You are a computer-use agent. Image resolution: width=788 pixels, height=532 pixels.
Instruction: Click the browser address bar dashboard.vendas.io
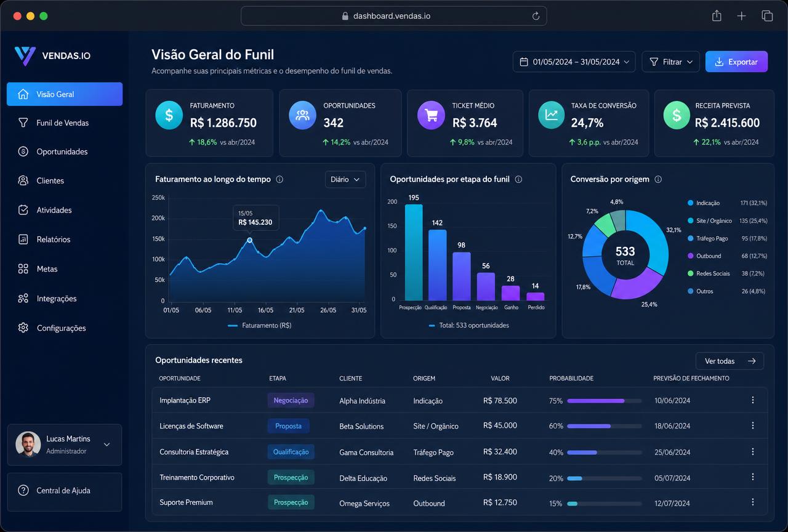pyautogui.click(x=393, y=16)
